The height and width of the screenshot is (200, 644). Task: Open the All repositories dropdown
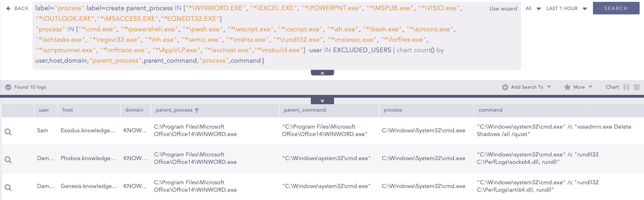[x=533, y=9]
